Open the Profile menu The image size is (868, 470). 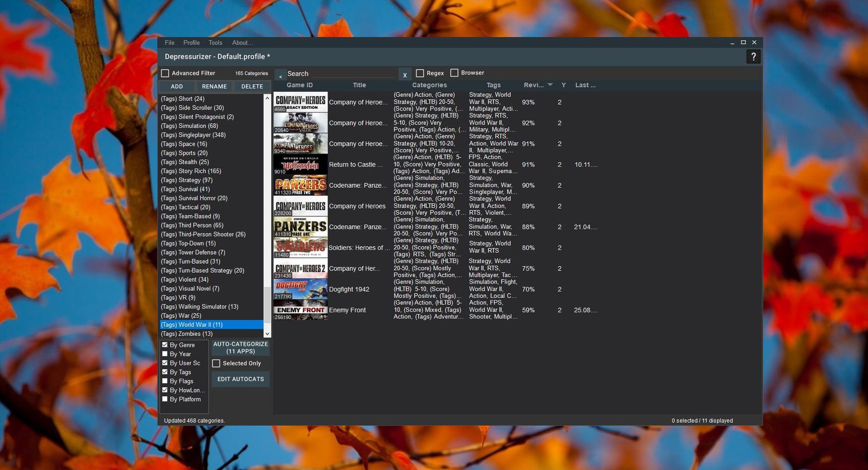(191, 43)
